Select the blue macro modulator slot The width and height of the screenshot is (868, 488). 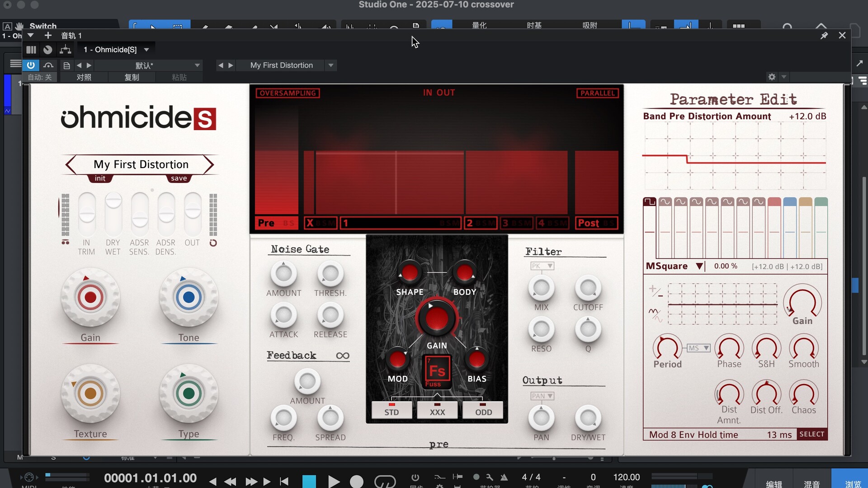coord(790,202)
